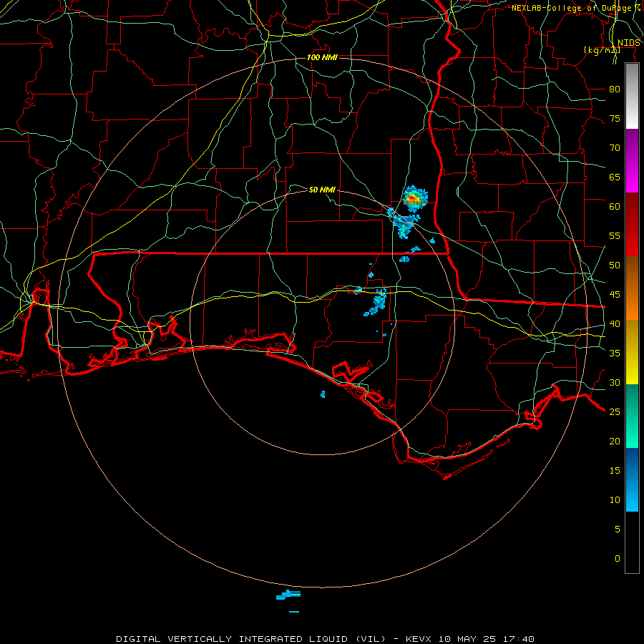Click the Digital Vertically Integrated Liquid caption

coord(325,639)
